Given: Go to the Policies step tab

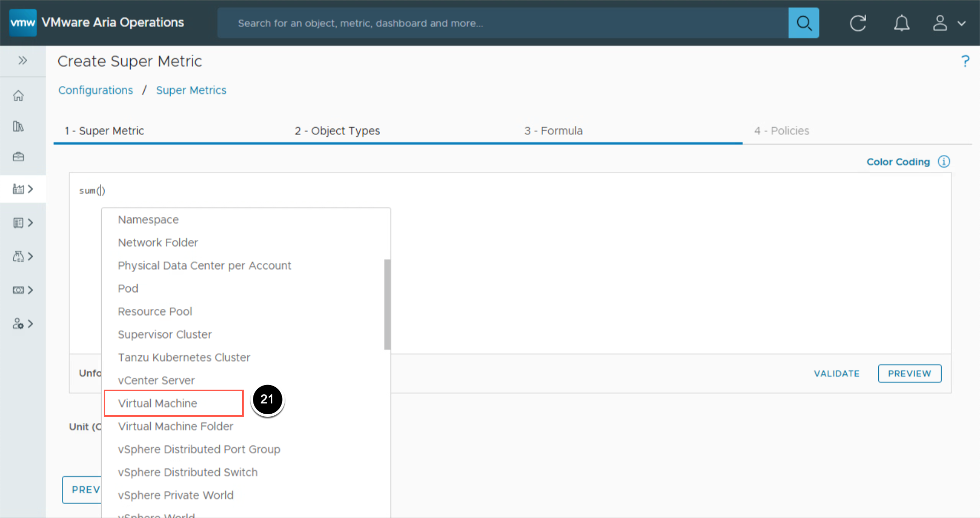Looking at the screenshot, I should (x=781, y=131).
